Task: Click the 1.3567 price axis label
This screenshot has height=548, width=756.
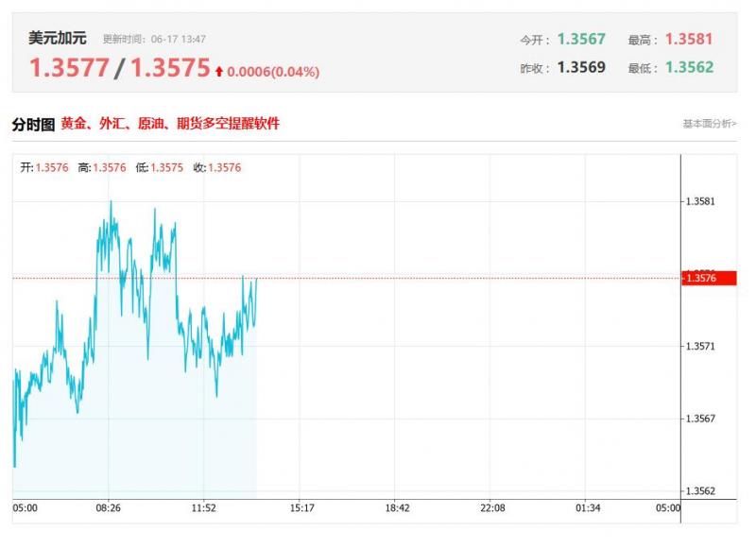Action: coord(700,419)
